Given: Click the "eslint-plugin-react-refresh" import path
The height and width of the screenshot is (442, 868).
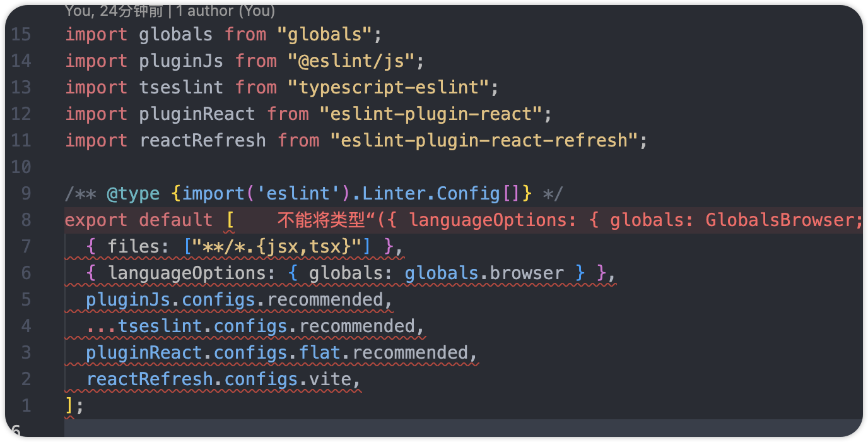Looking at the screenshot, I should pyautogui.click(x=484, y=140).
